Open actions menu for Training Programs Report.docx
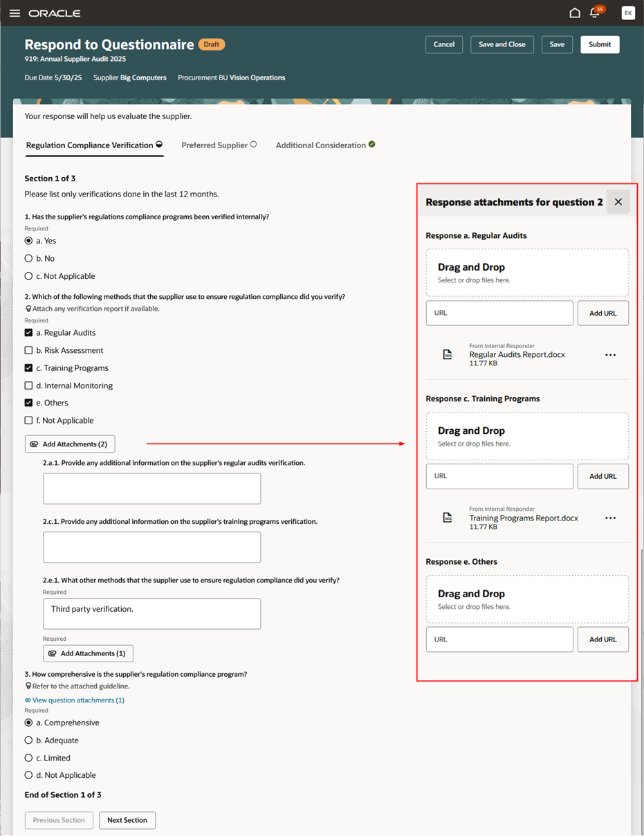 (610, 518)
